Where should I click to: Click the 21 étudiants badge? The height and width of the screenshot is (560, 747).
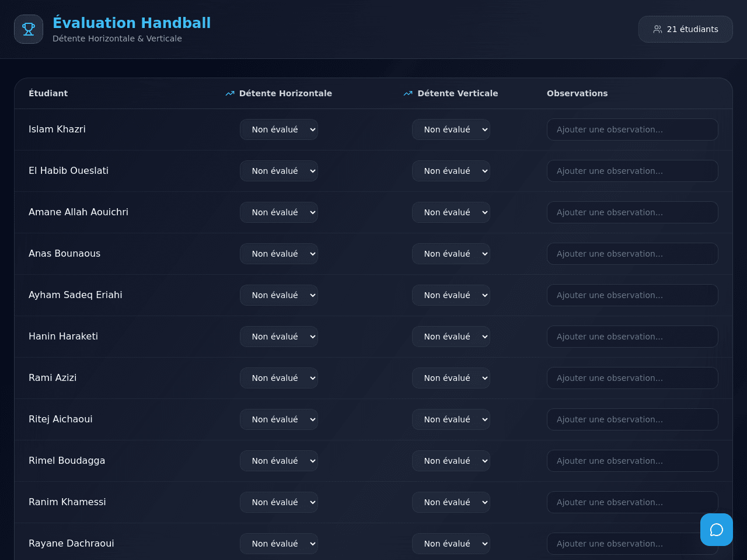click(x=686, y=29)
